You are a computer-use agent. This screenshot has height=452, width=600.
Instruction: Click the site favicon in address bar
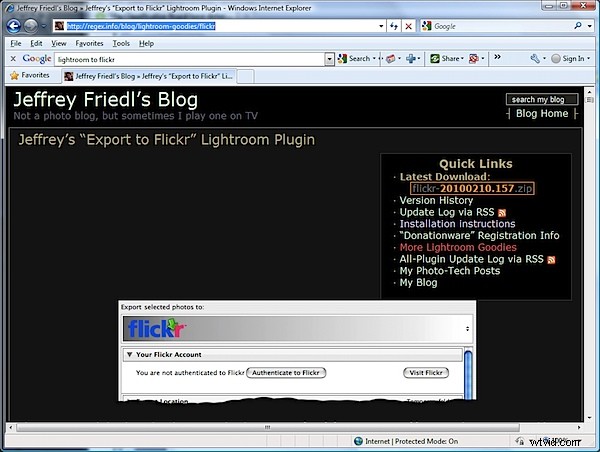(59, 26)
